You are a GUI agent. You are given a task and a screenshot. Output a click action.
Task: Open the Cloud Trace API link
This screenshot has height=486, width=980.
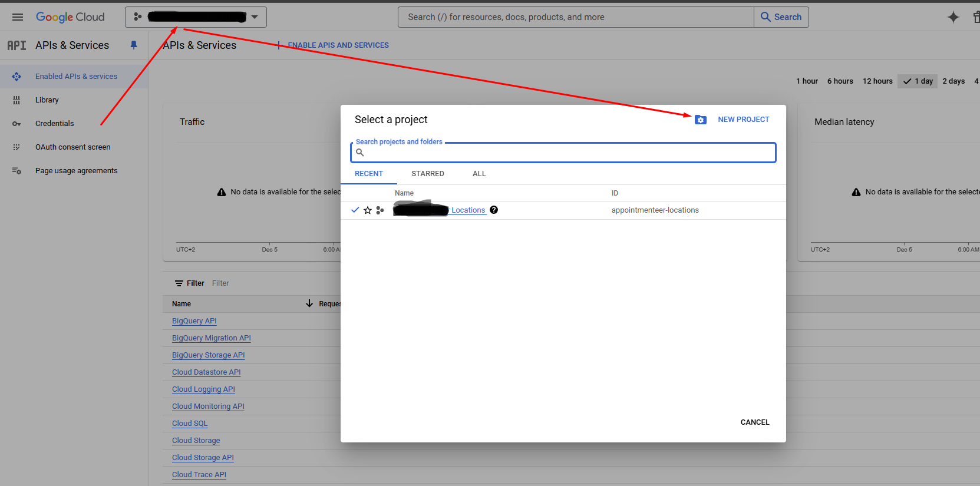point(199,475)
